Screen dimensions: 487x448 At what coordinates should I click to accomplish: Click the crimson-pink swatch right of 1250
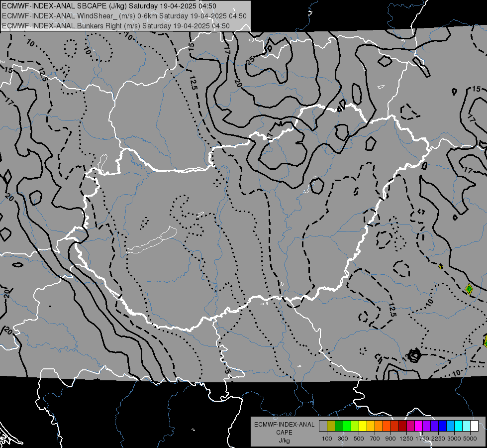pyautogui.click(x=410, y=426)
